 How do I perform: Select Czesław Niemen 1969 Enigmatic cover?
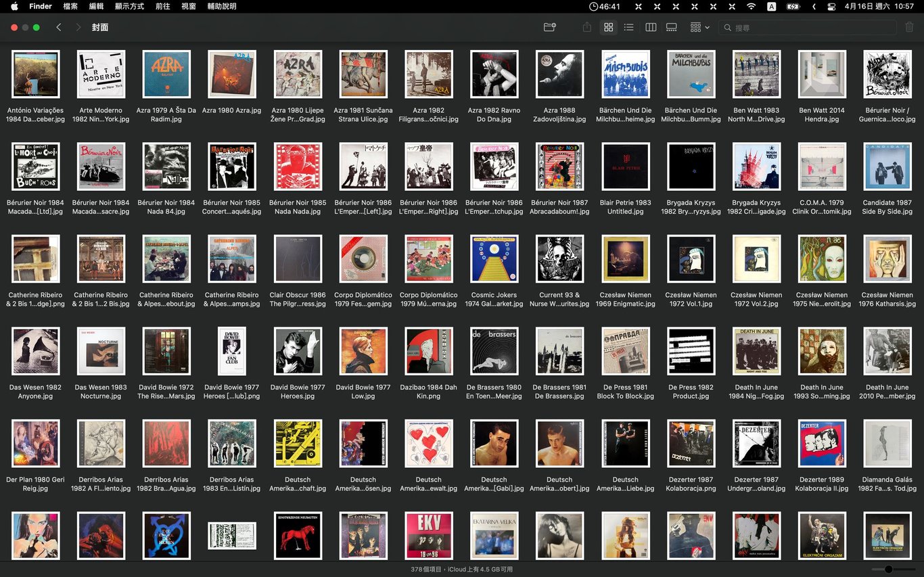click(626, 259)
